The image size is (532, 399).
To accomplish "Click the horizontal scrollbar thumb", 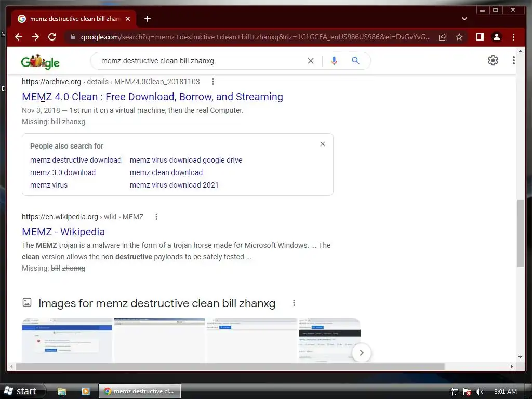I will (230, 366).
